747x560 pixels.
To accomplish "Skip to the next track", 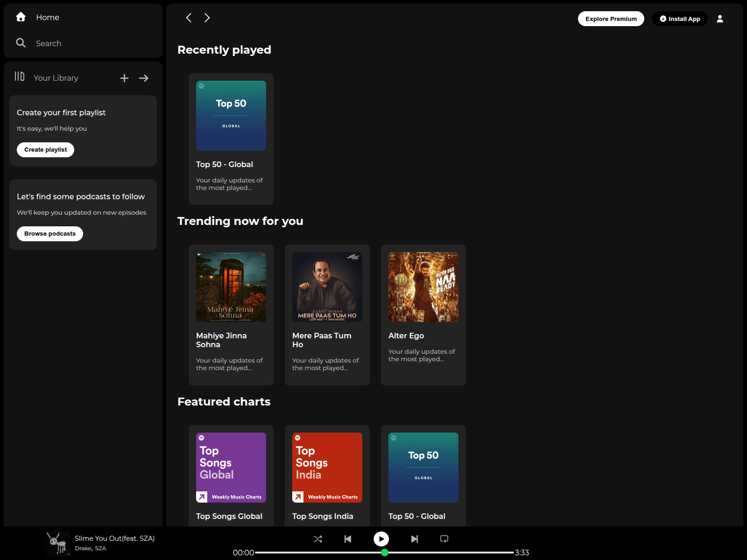I will 414,539.
